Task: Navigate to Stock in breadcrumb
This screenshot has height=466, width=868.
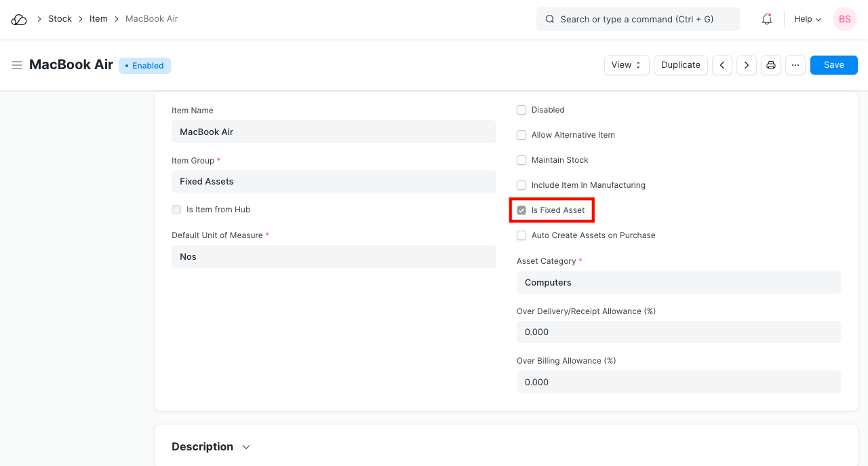Action: (60, 19)
